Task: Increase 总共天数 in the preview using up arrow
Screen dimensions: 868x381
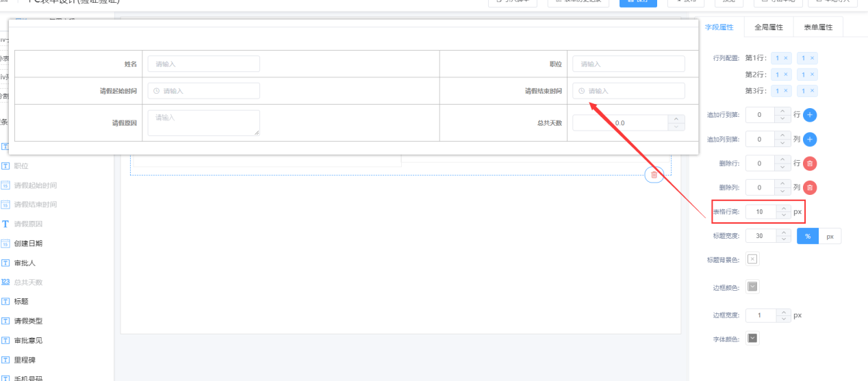Action: coord(676,118)
